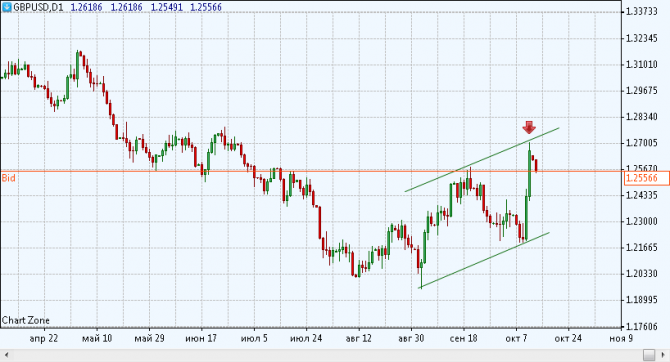Select the GBPUSD,D1 symbol label
Viewport: 670px width, 362px height.
38,7
